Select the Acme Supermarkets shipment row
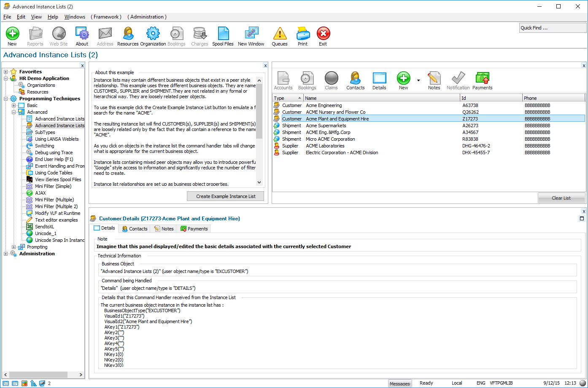The width and height of the screenshot is (588, 388). point(429,126)
